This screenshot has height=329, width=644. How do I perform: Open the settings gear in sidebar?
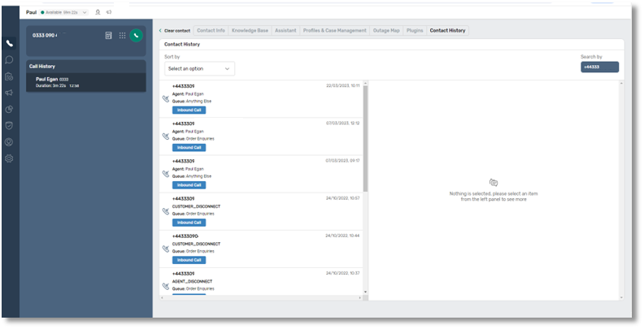[10, 158]
